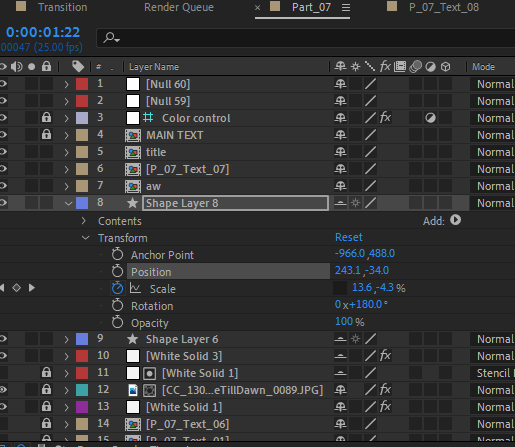Image resolution: width=515 pixels, height=447 pixels.
Task: Unlock the MAIN TEXT layer
Action: [46, 134]
